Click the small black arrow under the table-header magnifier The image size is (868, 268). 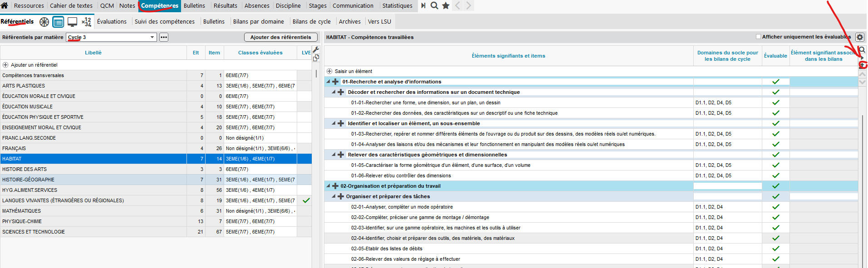point(862,58)
